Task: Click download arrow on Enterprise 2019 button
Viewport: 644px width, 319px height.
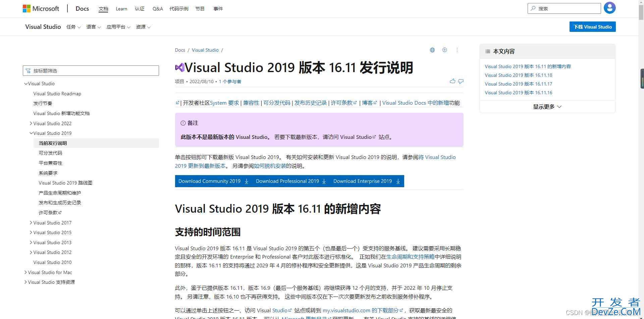Action: coord(398,181)
